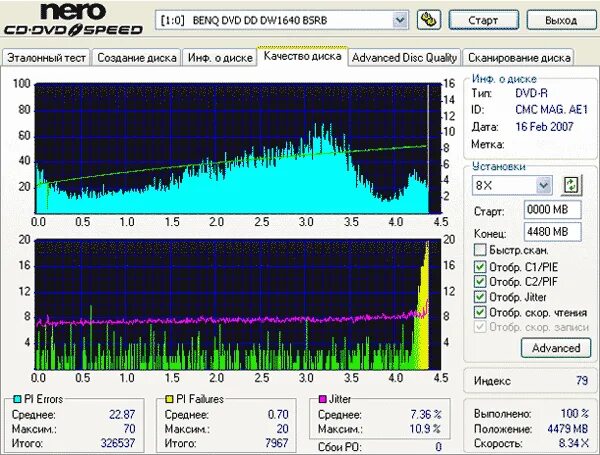This screenshot has height=455, width=600.
Task: Click the PI Errors maximum 70
Action: pyautogui.click(x=129, y=429)
